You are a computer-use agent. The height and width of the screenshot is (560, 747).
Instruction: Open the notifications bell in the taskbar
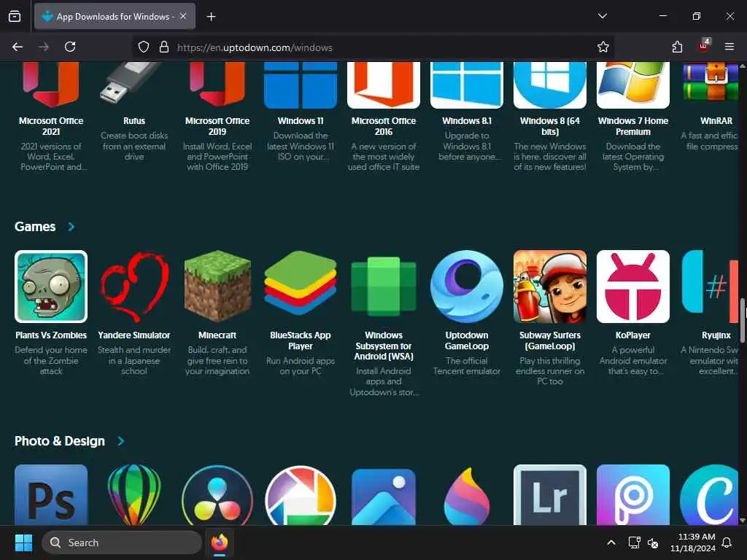pos(727,542)
